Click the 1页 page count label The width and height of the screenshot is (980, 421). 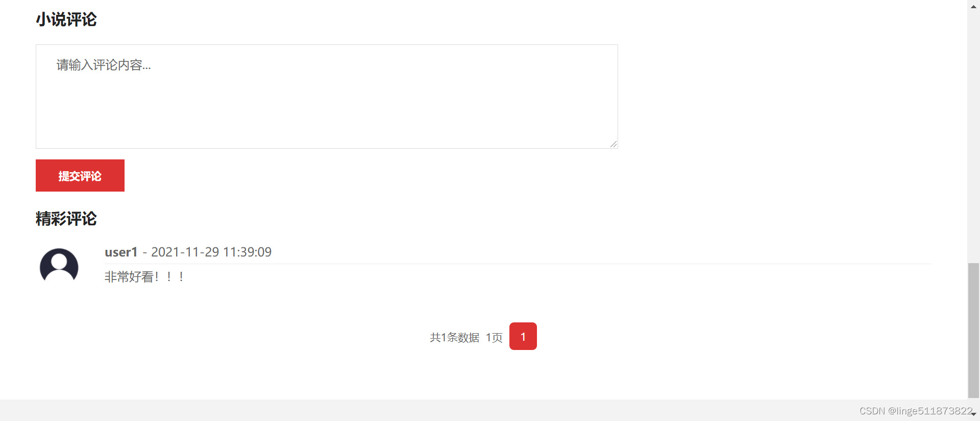494,337
